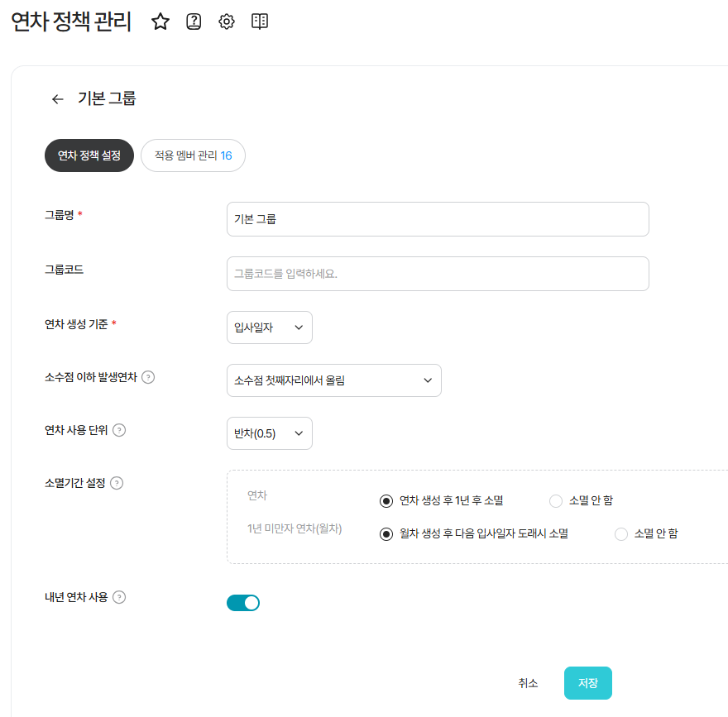Click help icon next to 연차 사용 단위
This screenshot has width=728, height=717.
click(x=119, y=430)
